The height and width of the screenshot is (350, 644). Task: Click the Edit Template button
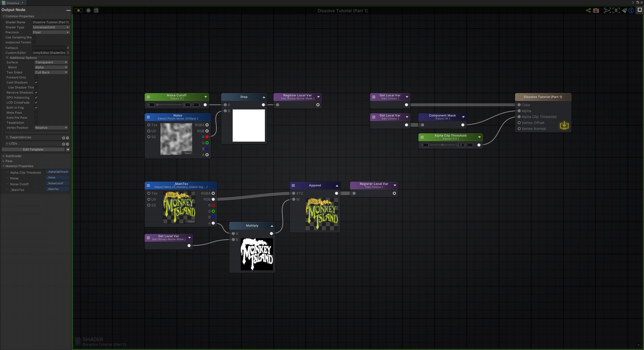click(x=33, y=149)
